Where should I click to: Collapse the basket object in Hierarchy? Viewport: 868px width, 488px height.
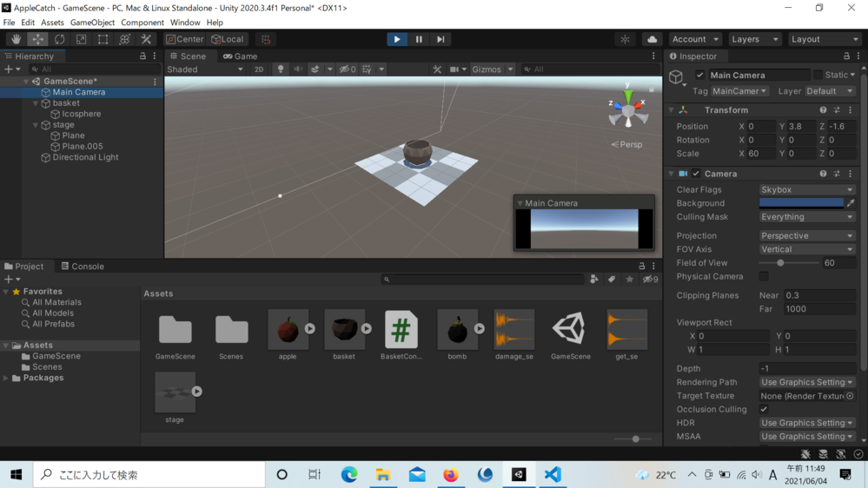pos(36,103)
